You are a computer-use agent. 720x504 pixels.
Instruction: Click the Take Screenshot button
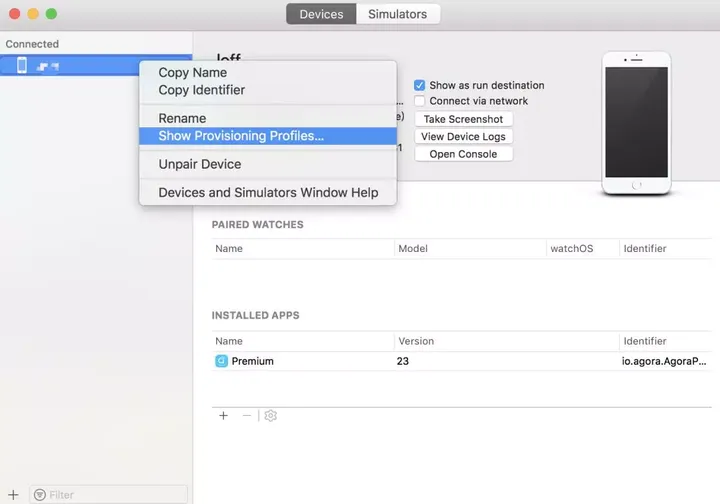click(463, 119)
